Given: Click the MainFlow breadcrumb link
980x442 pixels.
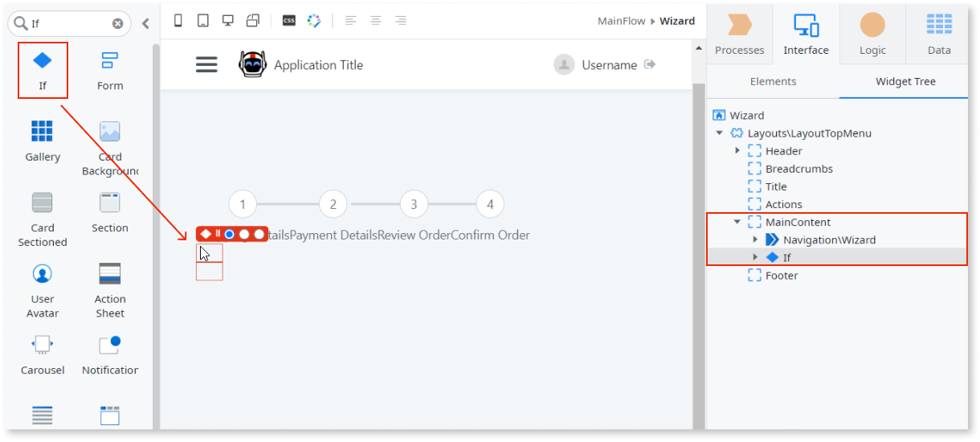Looking at the screenshot, I should pos(621,21).
